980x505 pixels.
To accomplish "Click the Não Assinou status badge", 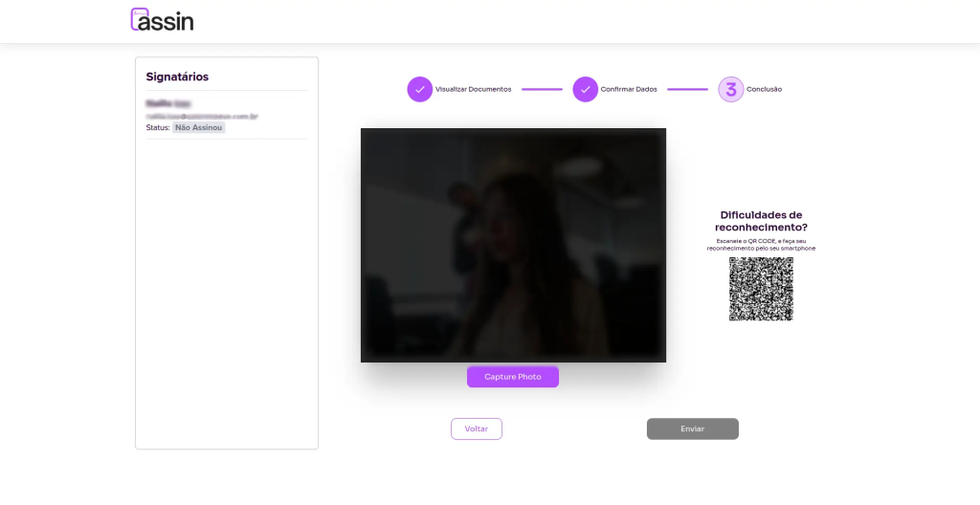I will tap(198, 127).
